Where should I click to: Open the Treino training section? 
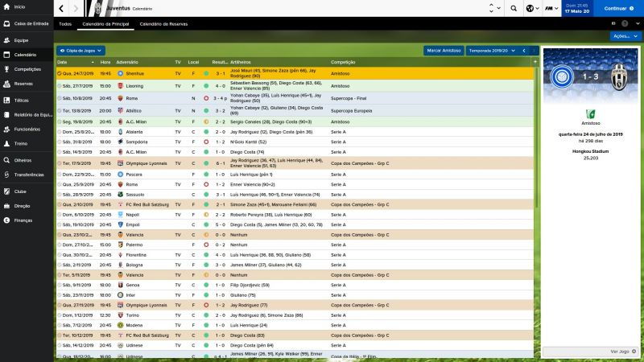tap(20, 142)
